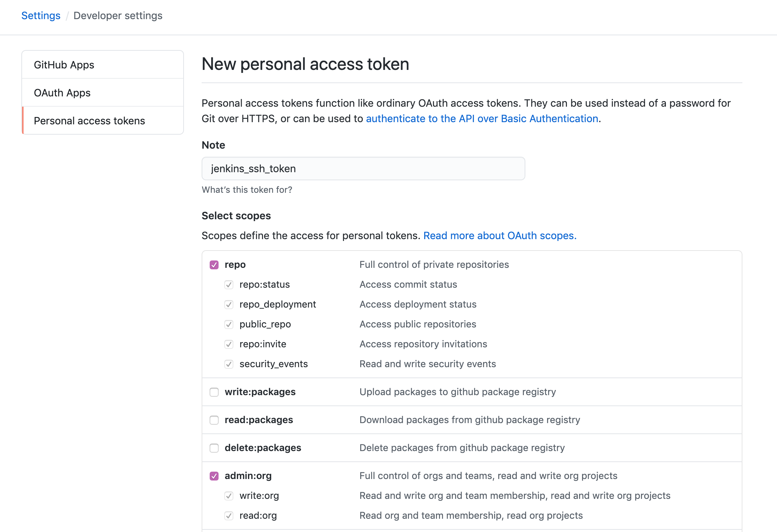Read more about OAuth scopes link
Viewport: 777px width, 532px height.
click(500, 235)
